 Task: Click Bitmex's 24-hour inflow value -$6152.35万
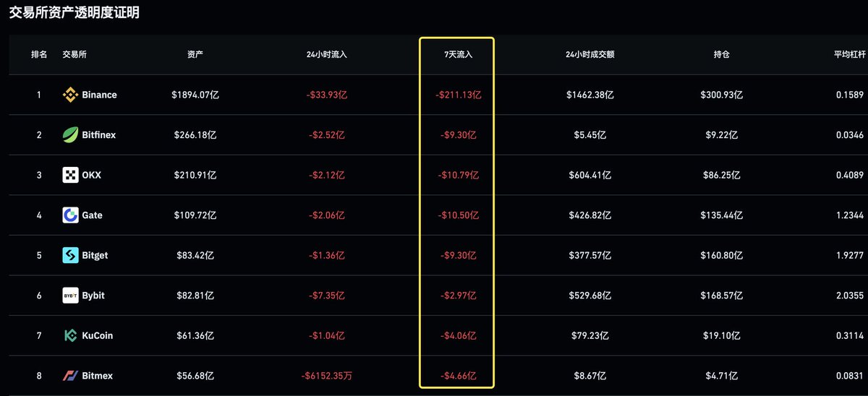pos(327,376)
